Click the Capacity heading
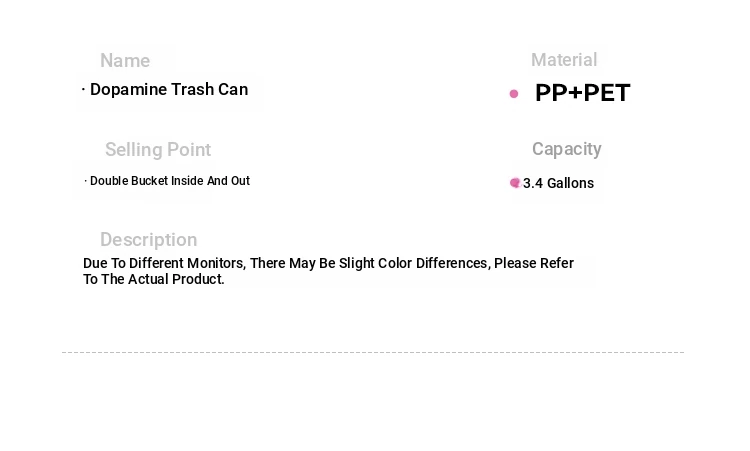This screenshot has height=451, width=750. click(x=566, y=149)
